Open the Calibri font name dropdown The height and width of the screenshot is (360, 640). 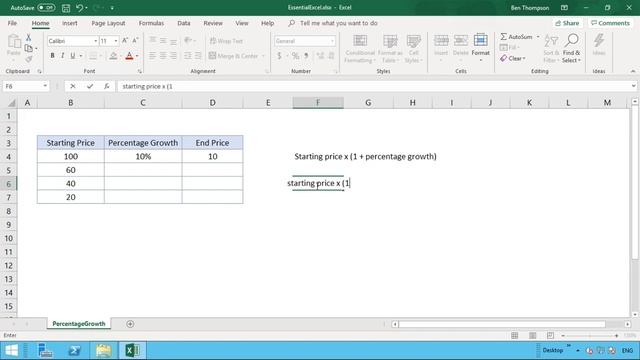(x=95, y=41)
